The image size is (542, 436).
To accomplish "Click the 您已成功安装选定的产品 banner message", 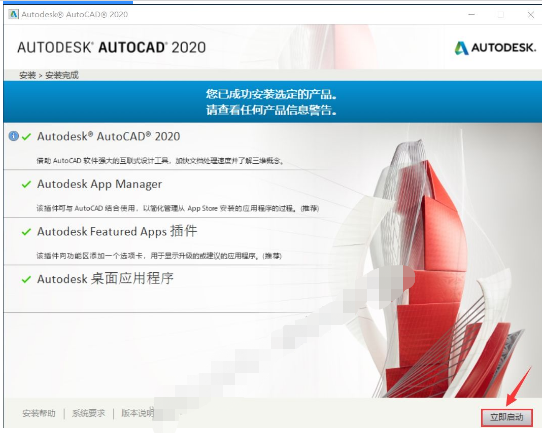I will pyautogui.click(x=272, y=94).
